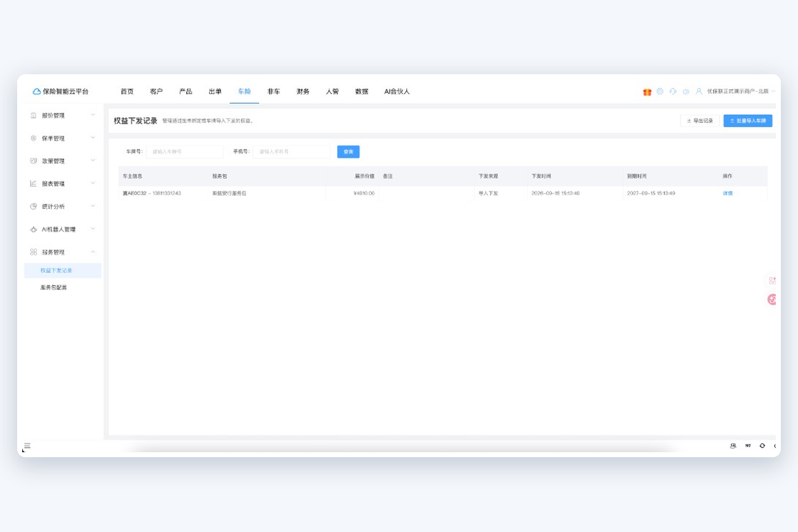Expand the 保单管理 menu chevron

93,138
